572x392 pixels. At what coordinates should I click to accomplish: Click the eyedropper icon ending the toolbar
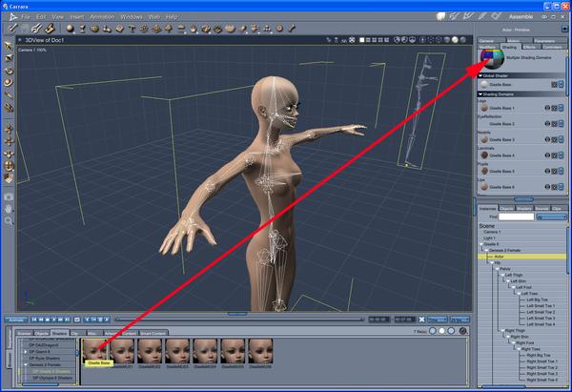(x=292, y=29)
